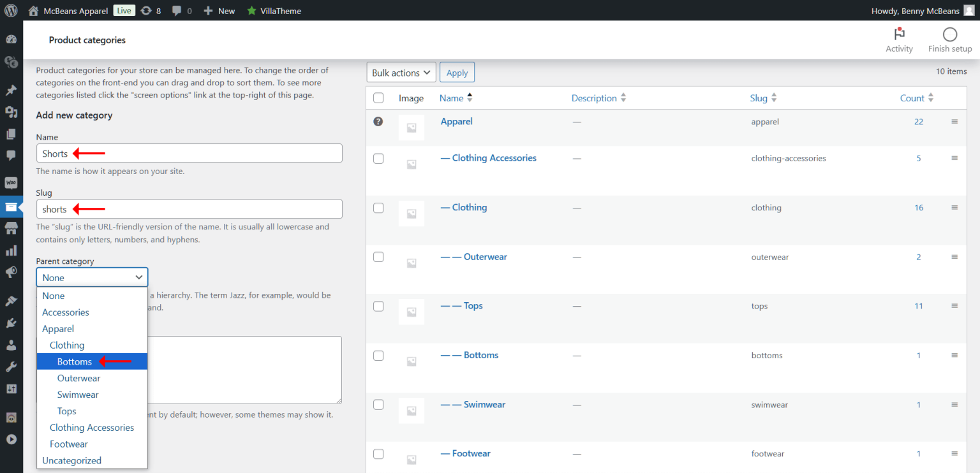Check the Tops row checkbox
The height and width of the screenshot is (473, 980).
click(x=378, y=307)
